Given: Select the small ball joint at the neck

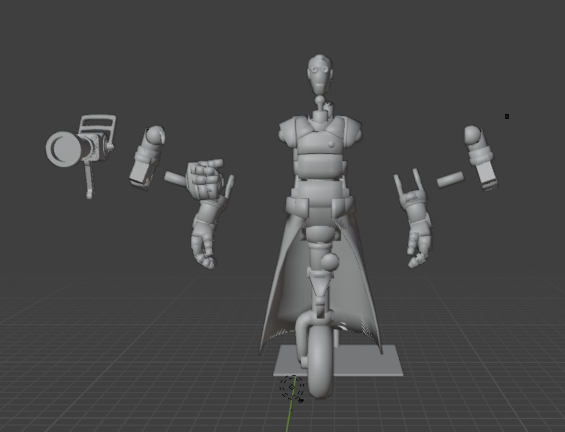Looking at the screenshot, I should (x=319, y=100).
